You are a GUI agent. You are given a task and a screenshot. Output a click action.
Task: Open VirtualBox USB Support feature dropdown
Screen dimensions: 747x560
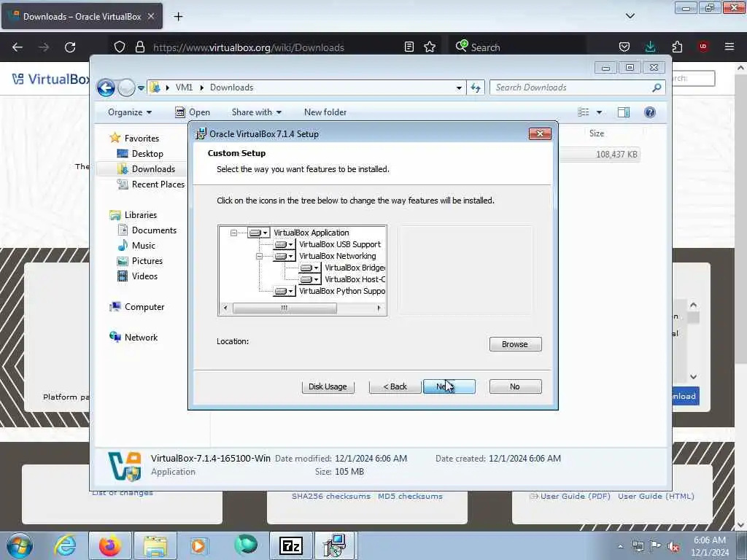[285, 244]
